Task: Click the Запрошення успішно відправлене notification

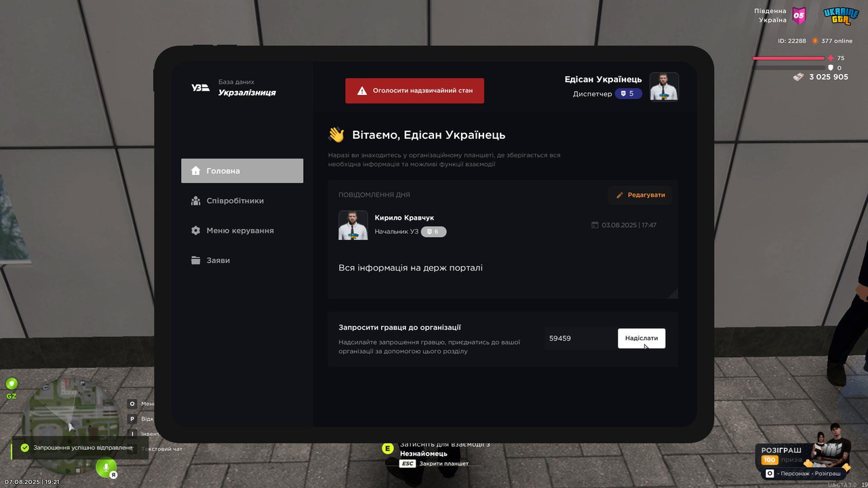Action: point(80,448)
